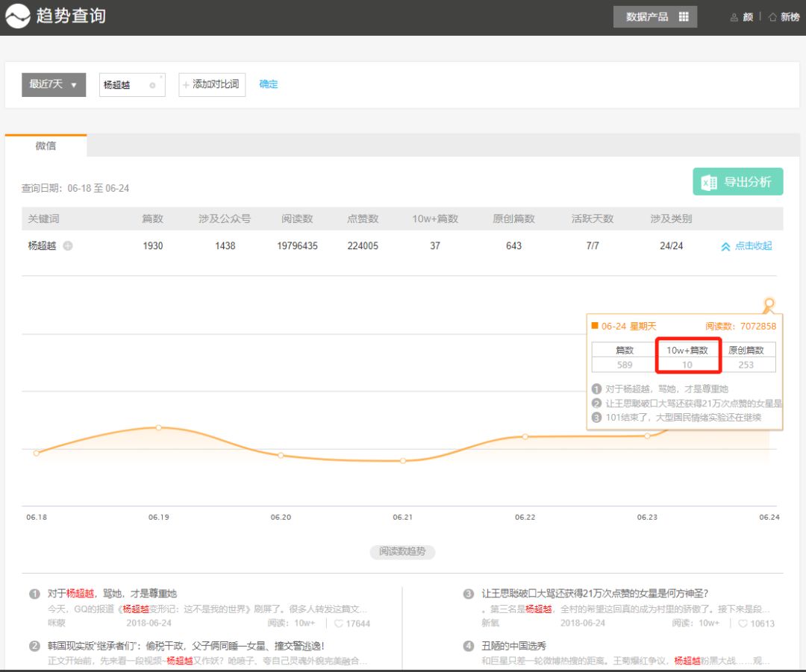Click heart like icon showing 17644

tap(339, 624)
